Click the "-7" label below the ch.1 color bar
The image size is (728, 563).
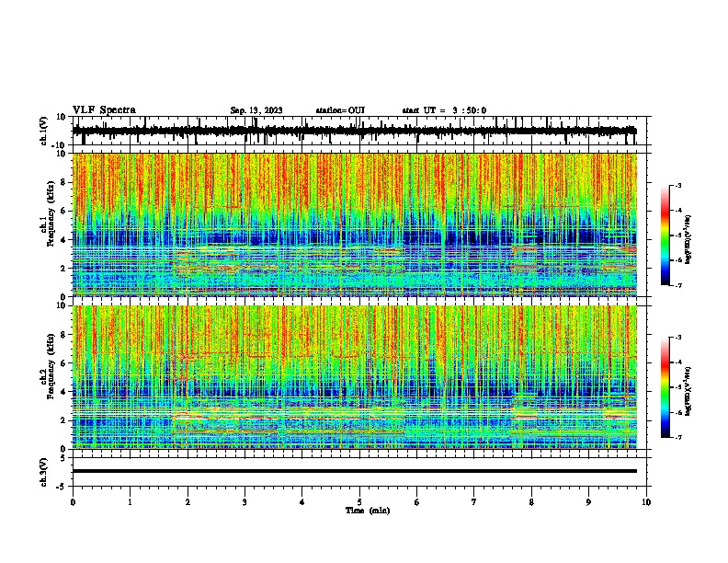click(678, 285)
